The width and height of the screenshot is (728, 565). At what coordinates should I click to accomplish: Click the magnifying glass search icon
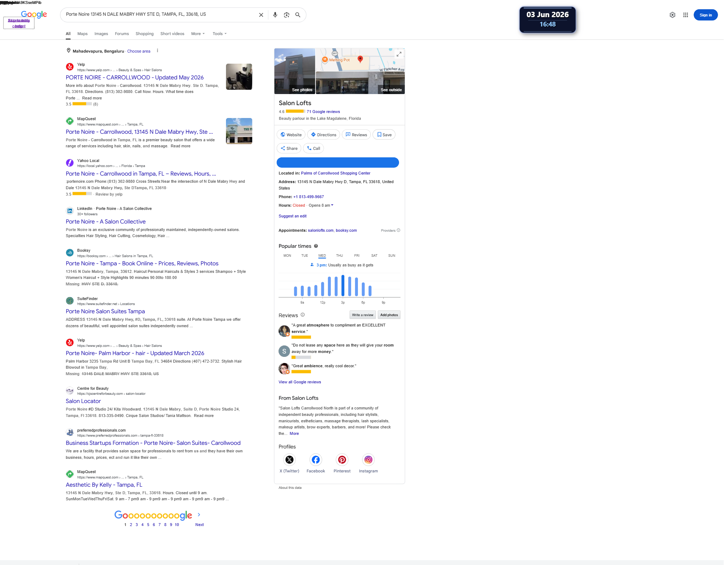coord(297,15)
